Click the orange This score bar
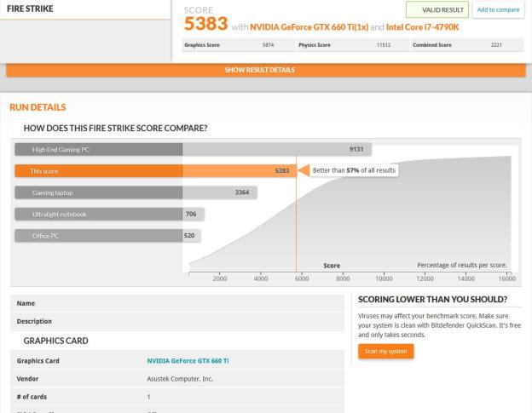Viewport: 532px width, 413px height. click(156, 171)
